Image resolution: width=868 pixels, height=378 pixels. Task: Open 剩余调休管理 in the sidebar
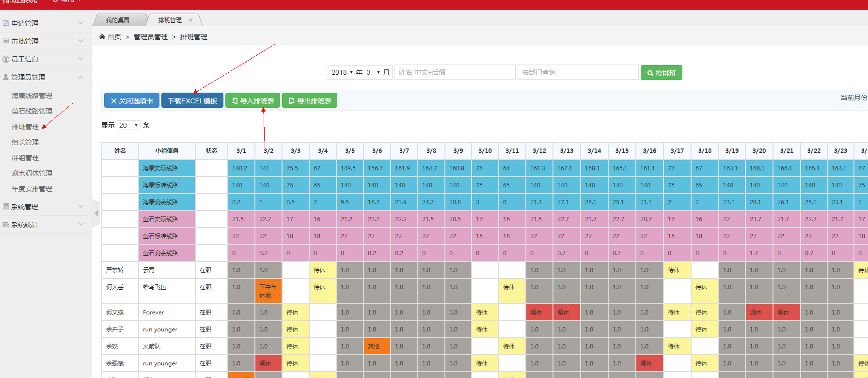(x=32, y=173)
